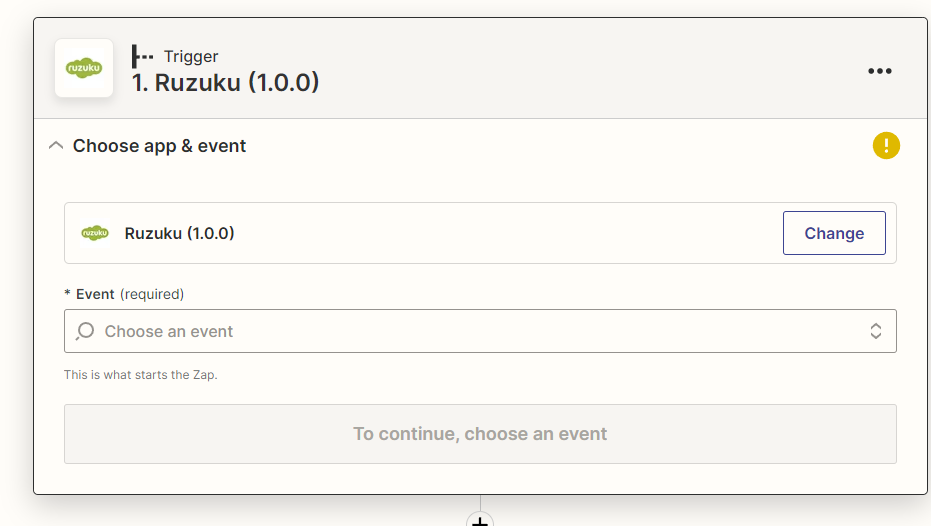Image resolution: width=931 pixels, height=526 pixels.
Task: Click the yellow warning status icon
Action: click(886, 146)
